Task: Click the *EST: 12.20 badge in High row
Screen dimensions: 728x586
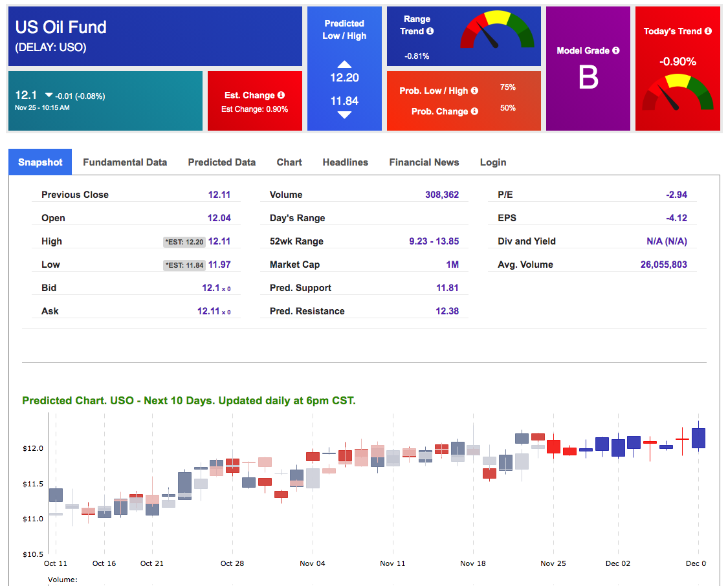Action: 184,242
